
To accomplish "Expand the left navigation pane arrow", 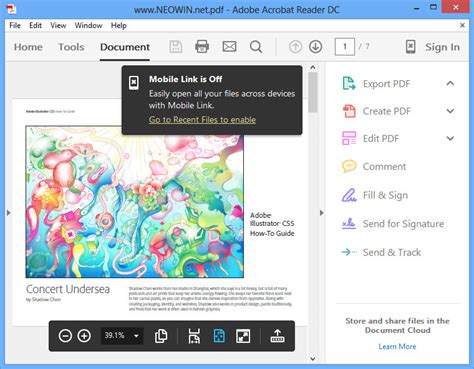I will (x=9, y=212).
